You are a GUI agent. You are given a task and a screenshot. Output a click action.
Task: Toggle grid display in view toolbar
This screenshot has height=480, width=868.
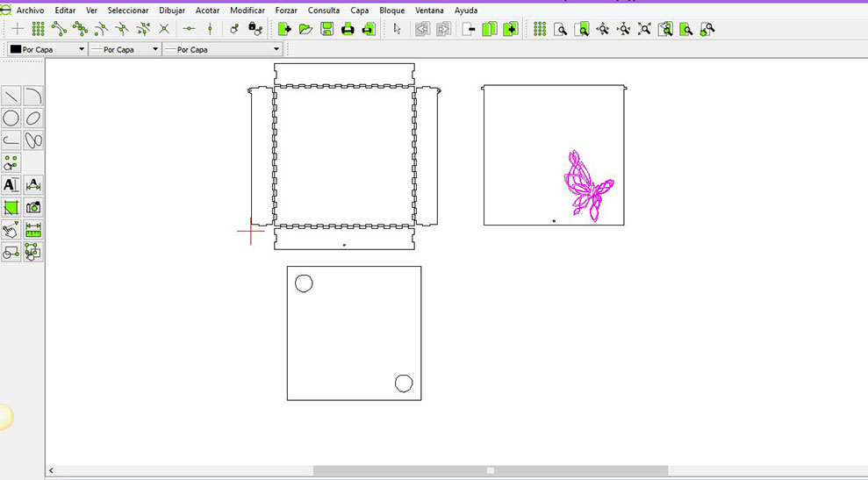coord(540,29)
